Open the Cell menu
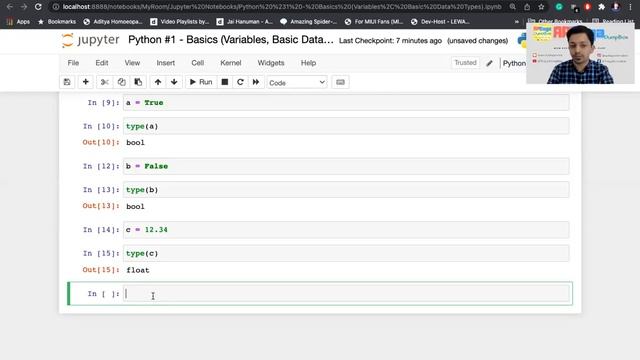Screen dimensions: 640x360 (x=198, y=63)
